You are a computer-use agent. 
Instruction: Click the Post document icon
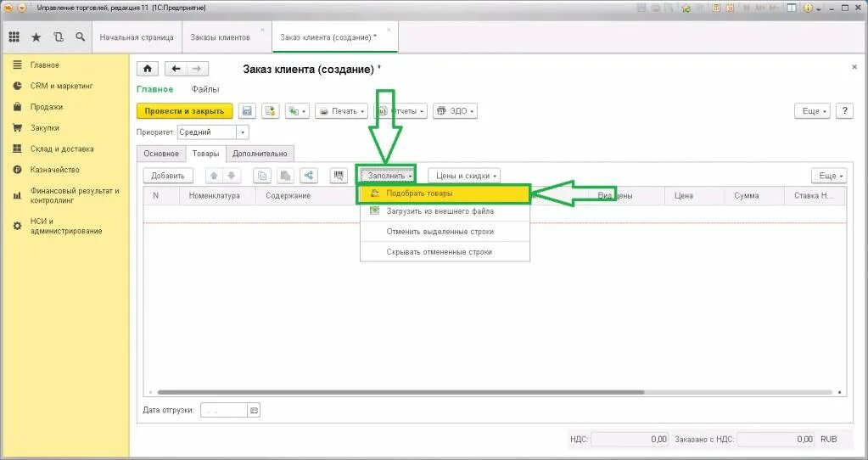pyautogui.click(x=270, y=110)
